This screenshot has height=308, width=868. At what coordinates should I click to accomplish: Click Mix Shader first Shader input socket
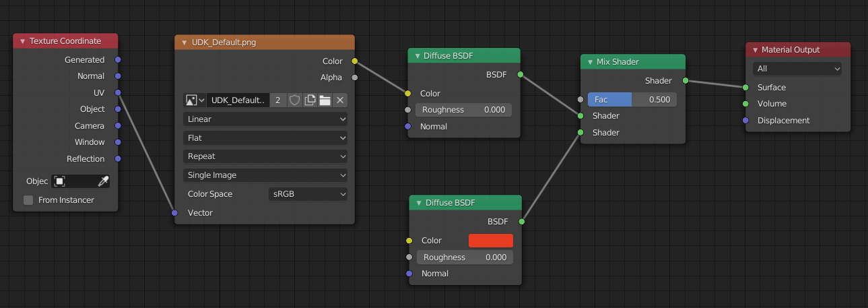coord(580,116)
